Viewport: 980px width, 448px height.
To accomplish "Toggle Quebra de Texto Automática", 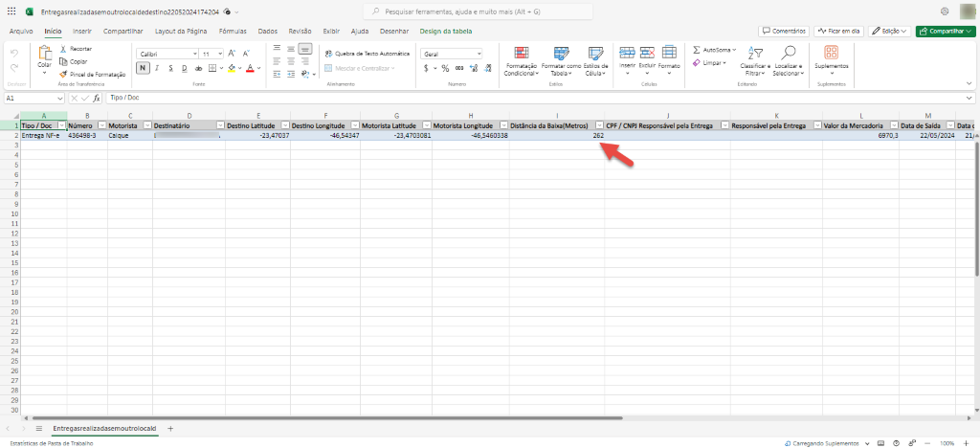I will pyautogui.click(x=367, y=54).
